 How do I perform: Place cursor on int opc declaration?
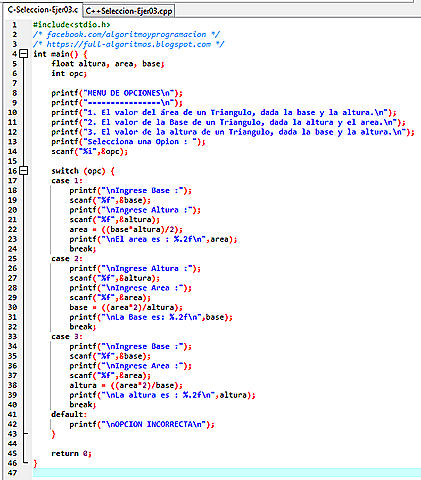coord(69,73)
